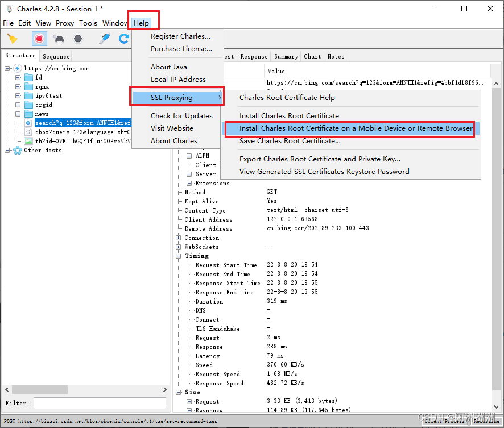Open the File menu
Viewport: 504px width, 428px height.
pos(8,23)
